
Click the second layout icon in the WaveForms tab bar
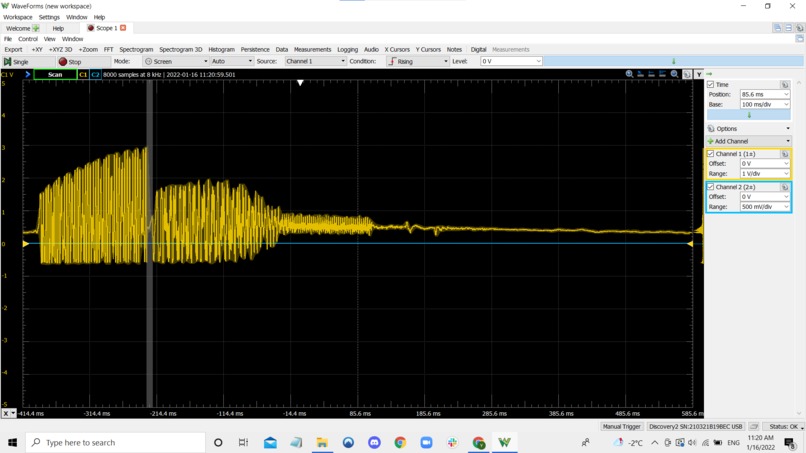pyautogui.click(x=788, y=28)
